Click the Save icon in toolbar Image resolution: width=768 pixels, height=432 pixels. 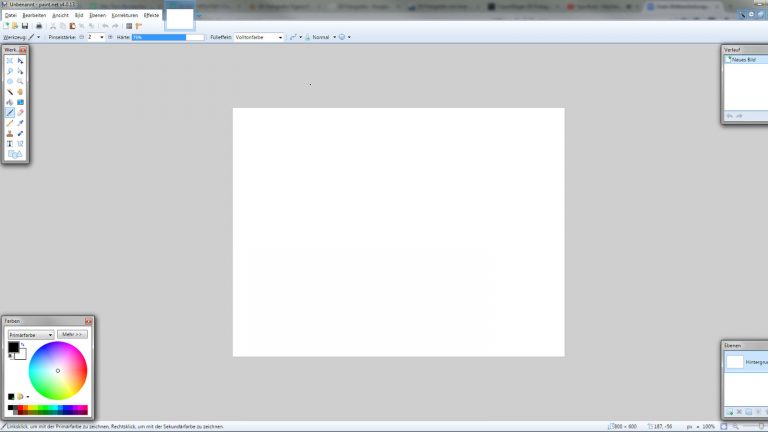click(25, 25)
